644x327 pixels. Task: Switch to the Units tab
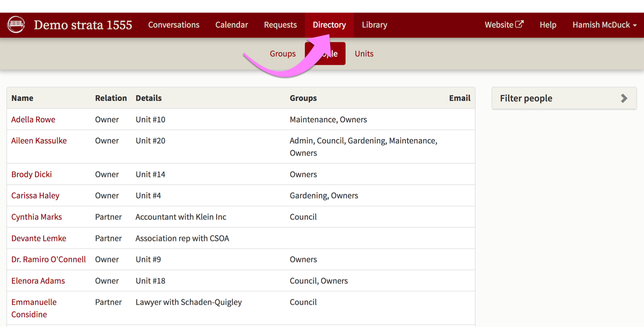[364, 53]
